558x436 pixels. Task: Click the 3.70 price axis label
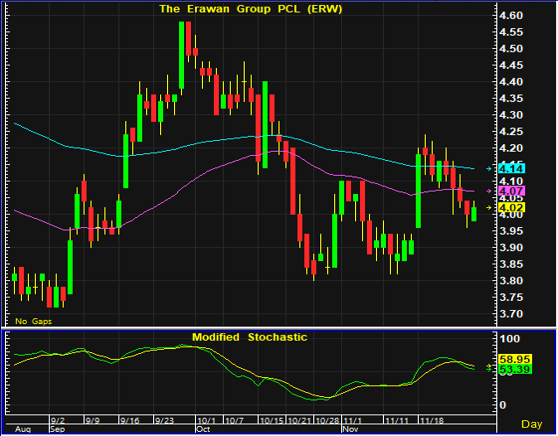[x=511, y=314]
